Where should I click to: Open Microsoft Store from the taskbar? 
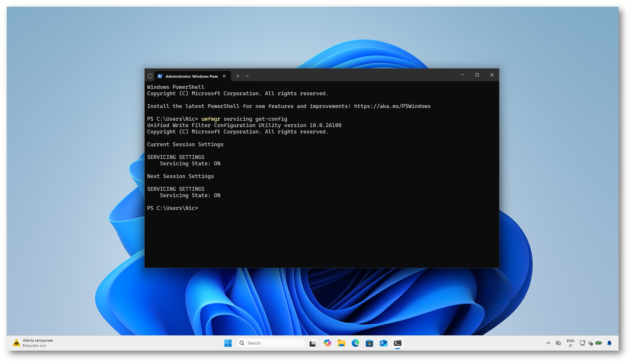[370, 343]
